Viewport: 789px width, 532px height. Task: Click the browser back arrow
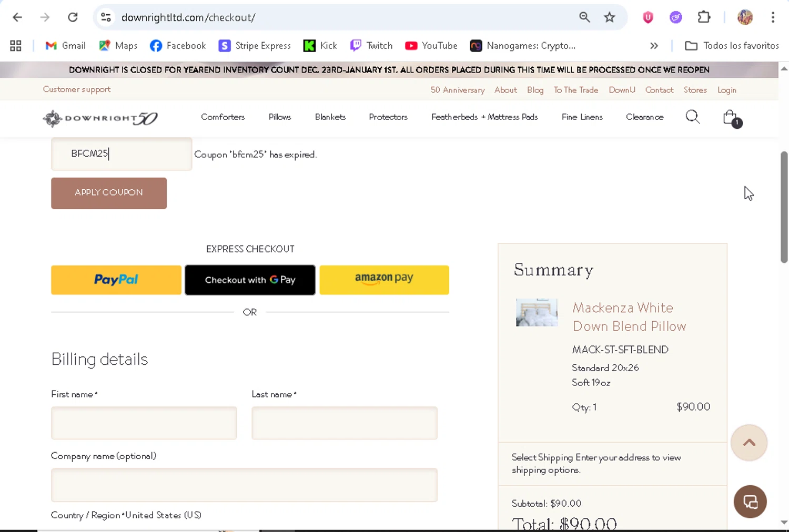17,17
